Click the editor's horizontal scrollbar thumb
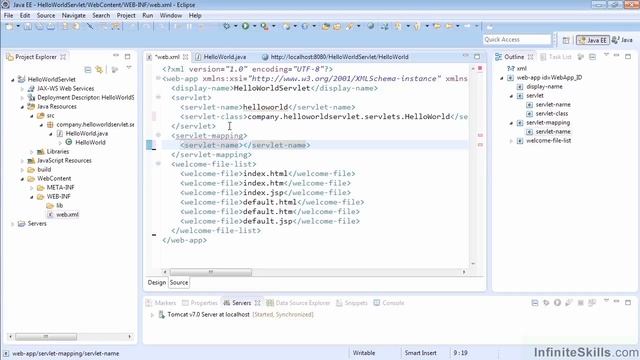Screen dimensions: 640x360 (211, 272)
